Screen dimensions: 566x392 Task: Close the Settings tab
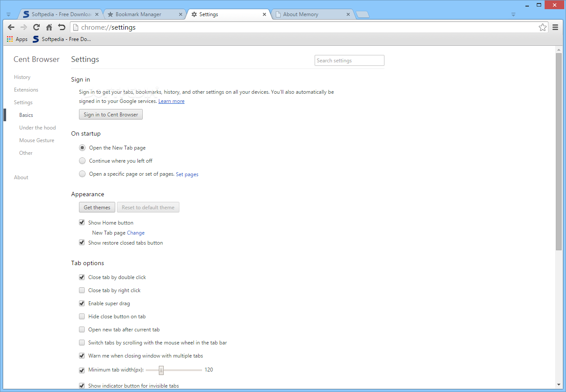[x=264, y=14]
